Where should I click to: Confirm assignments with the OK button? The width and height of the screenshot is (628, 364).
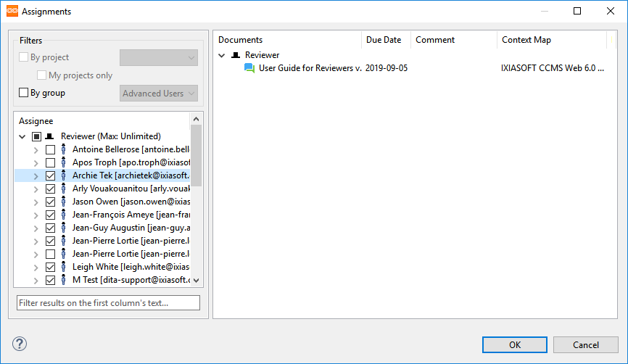(x=515, y=344)
